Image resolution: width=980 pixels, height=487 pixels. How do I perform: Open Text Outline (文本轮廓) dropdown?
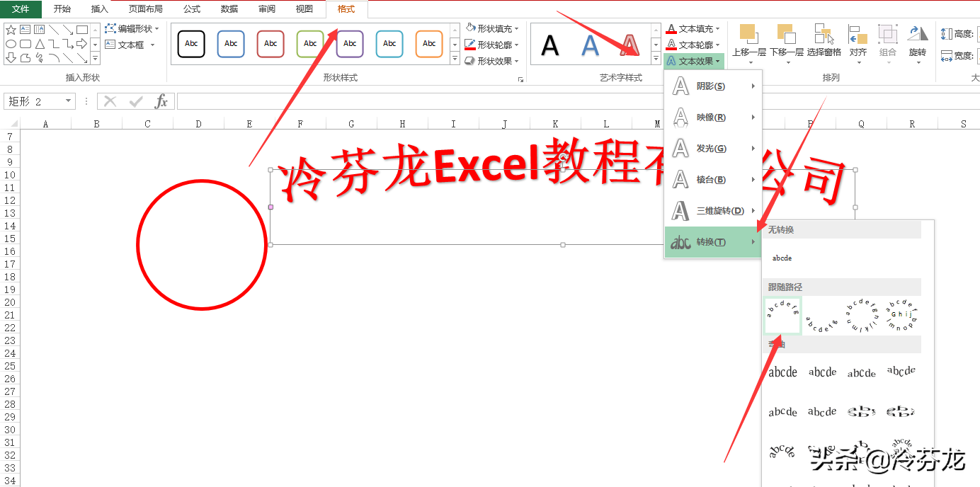coord(693,45)
